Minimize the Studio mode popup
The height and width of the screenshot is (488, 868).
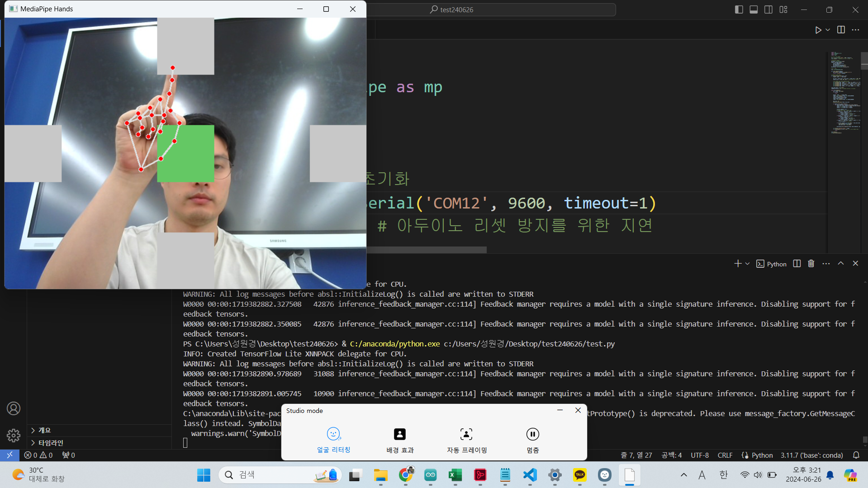tap(560, 410)
